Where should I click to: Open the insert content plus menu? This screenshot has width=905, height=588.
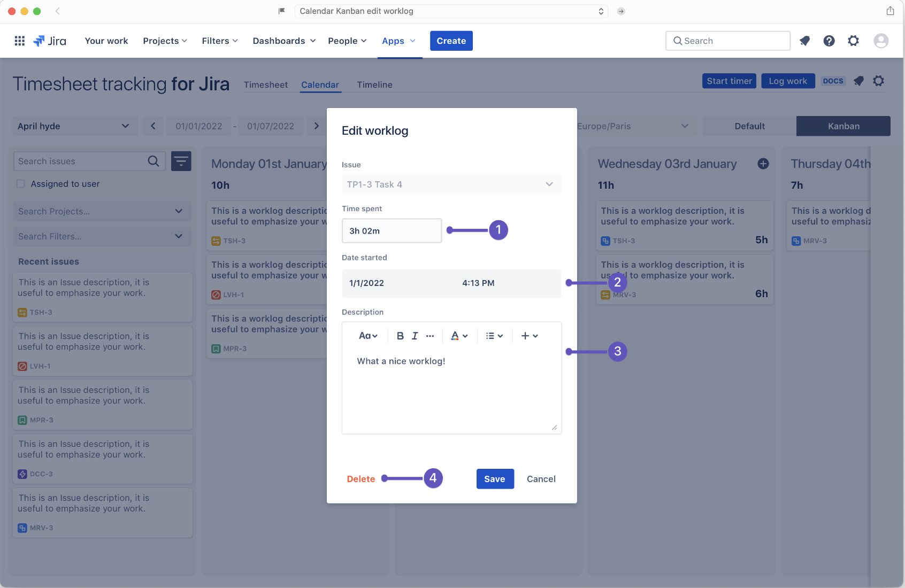point(528,336)
